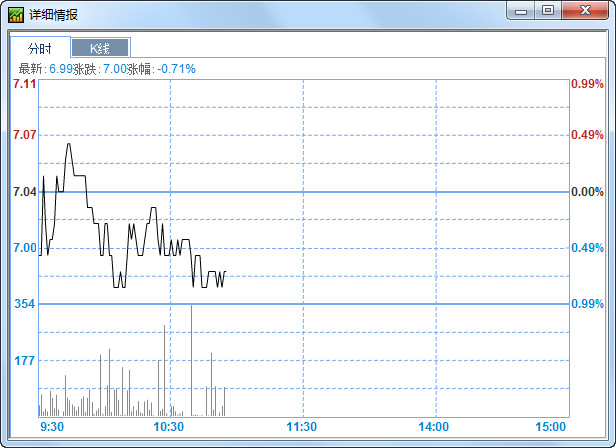Click the price line peak near 7.07

click(69, 145)
